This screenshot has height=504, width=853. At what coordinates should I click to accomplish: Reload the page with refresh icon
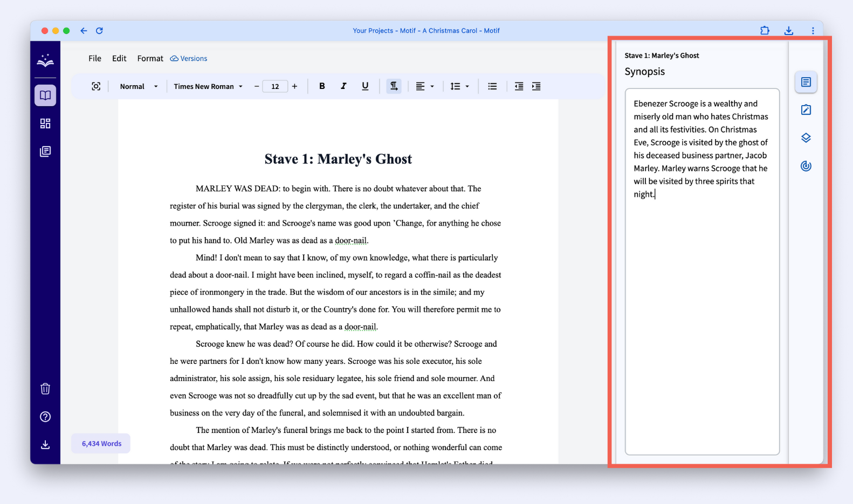click(x=99, y=31)
